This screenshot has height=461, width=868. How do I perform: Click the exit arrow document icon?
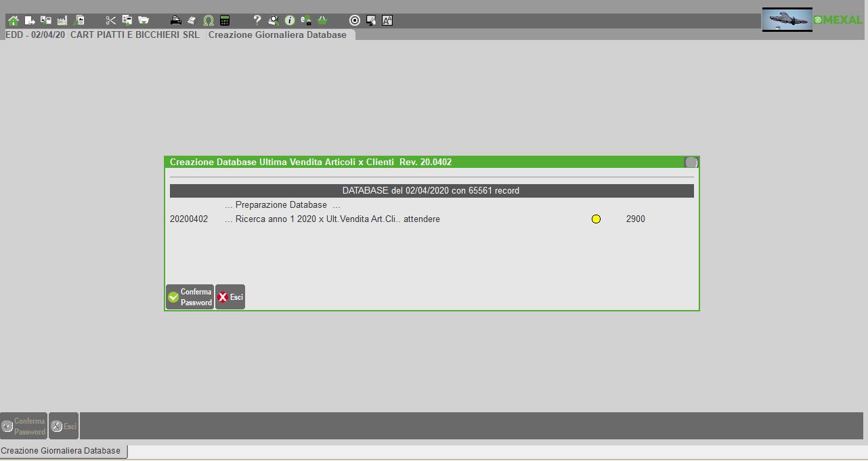30,20
